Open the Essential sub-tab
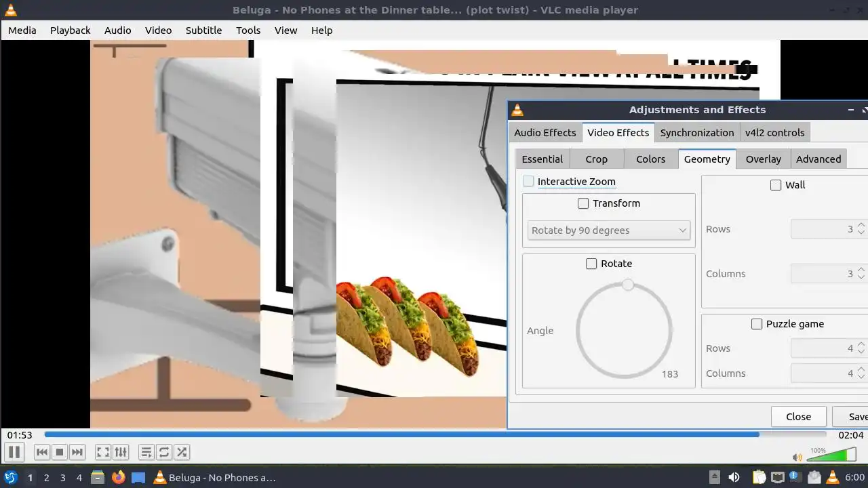 coord(542,159)
